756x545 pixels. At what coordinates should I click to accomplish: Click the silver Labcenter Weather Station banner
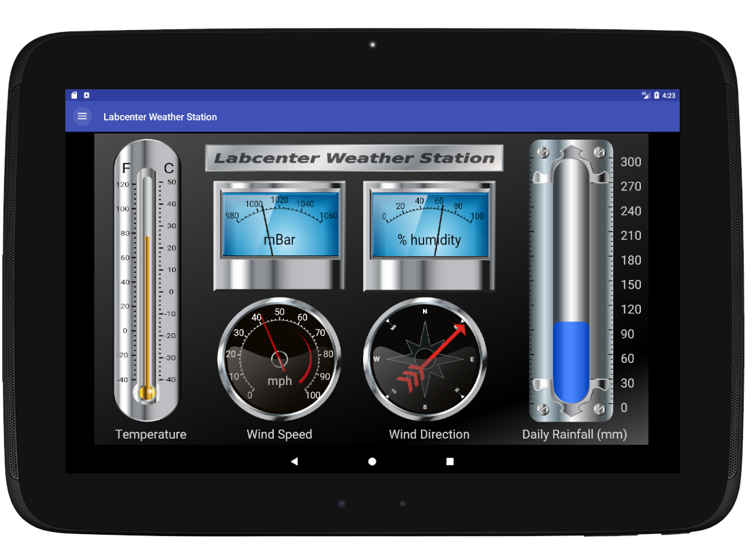tap(354, 158)
